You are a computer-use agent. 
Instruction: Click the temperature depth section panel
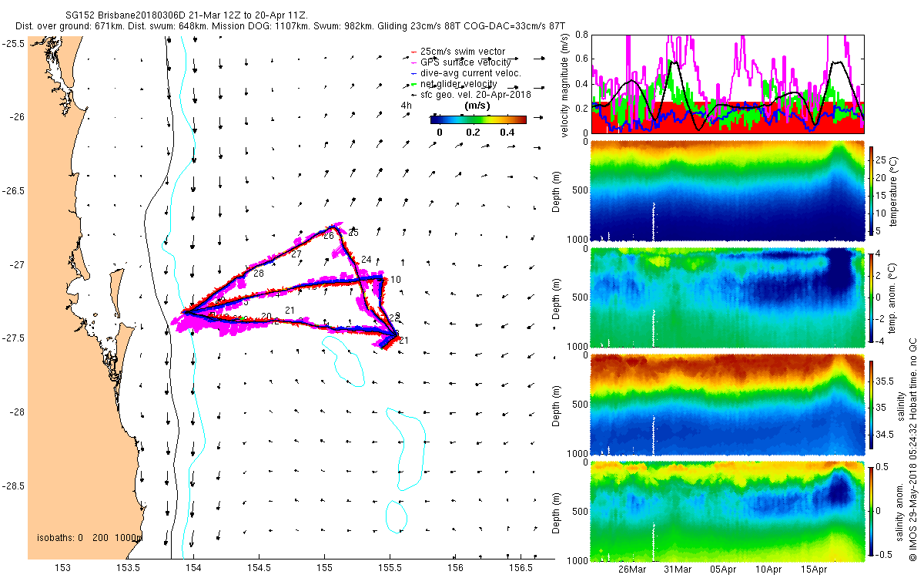[727, 191]
